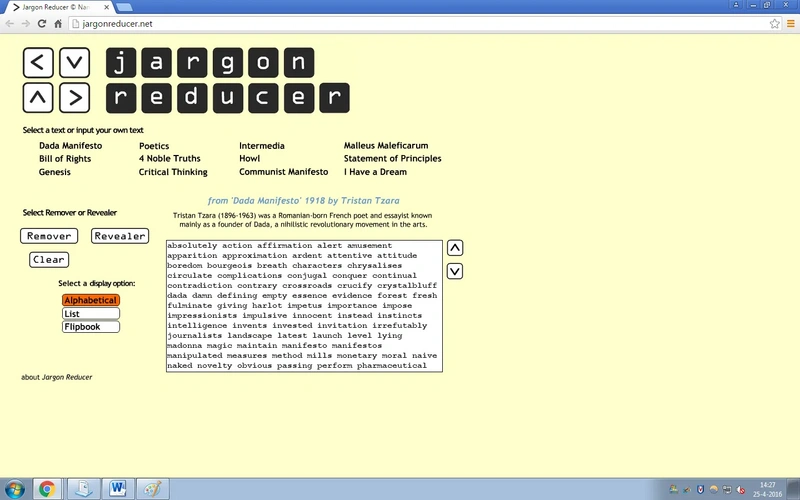Click the 'g' letter tile in the jargon logo
Image resolution: width=800 pixels, height=500 pixels.
pos(228,63)
